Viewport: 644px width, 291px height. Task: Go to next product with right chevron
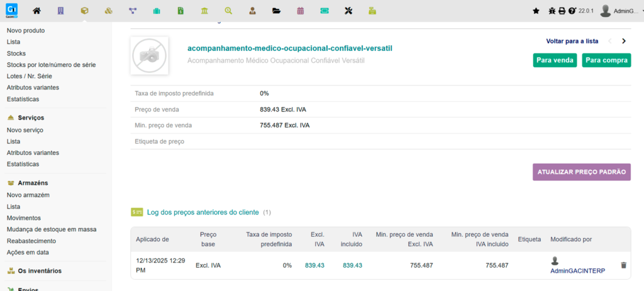[x=623, y=41]
